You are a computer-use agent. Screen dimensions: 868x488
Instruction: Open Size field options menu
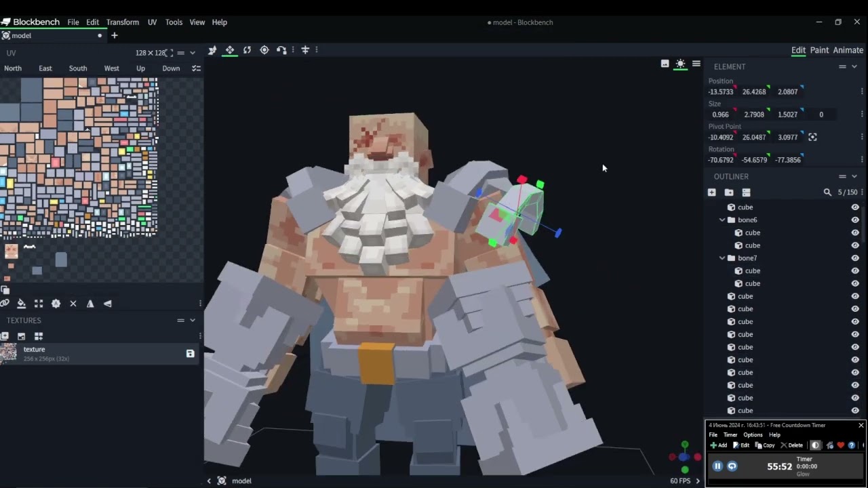point(862,115)
